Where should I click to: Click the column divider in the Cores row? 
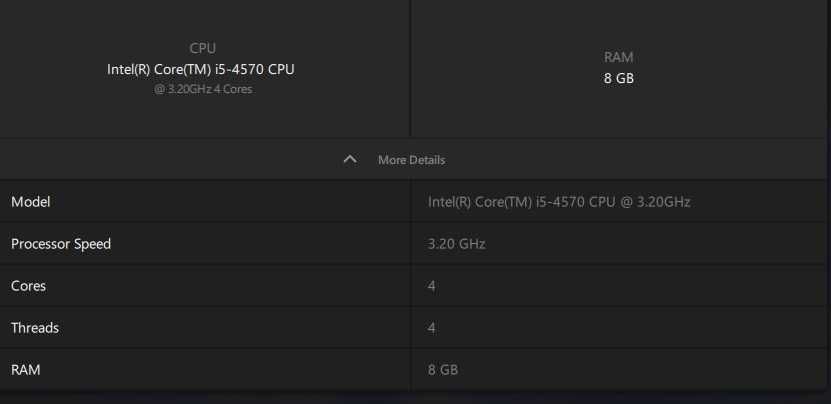(x=411, y=286)
